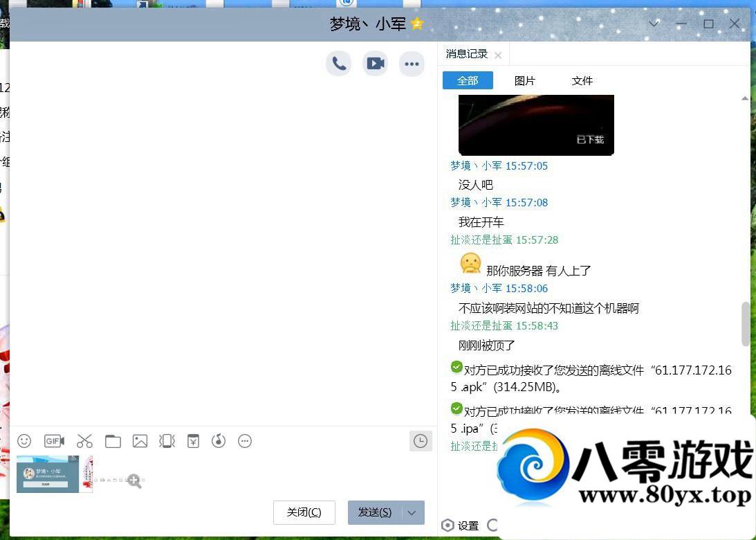Open message history with the clock icon
Image resolution: width=756 pixels, height=540 pixels.
click(x=421, y=441)
